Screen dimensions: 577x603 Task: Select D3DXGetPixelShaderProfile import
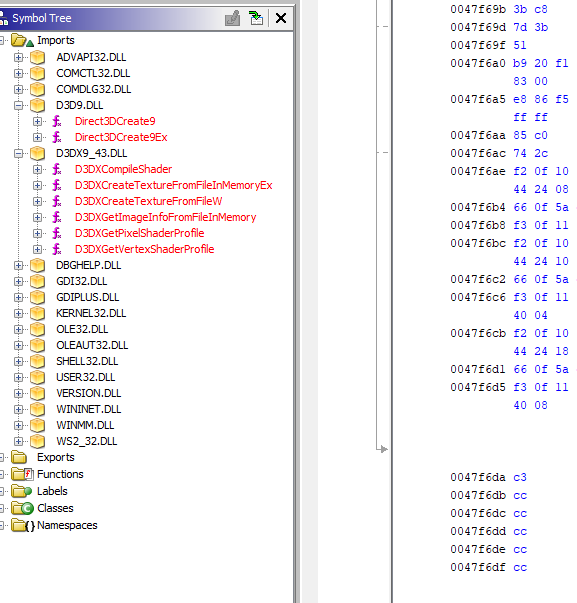tap(139, 233)
